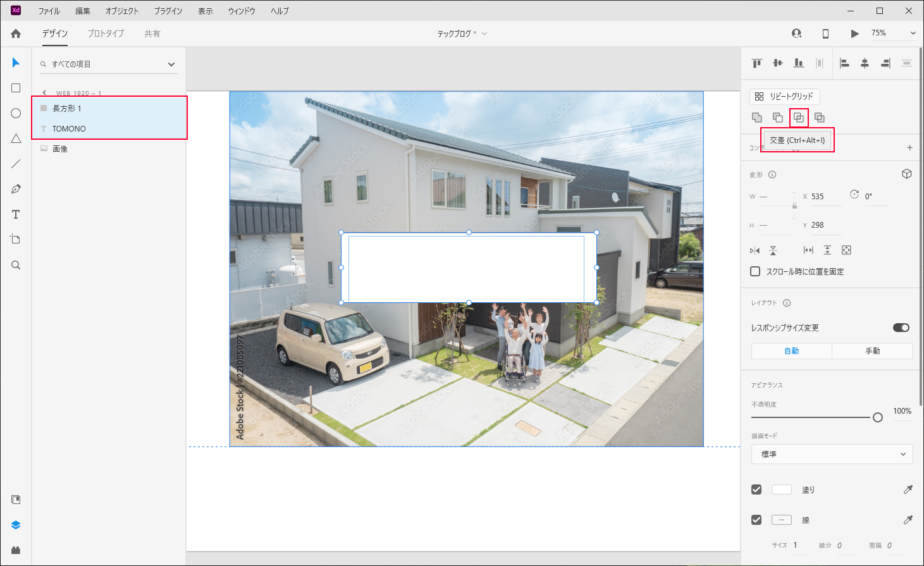The height and width of the screenshot is (566, 924).
Task: Uncheck the 線 checkbox
Action: [756, 519]
